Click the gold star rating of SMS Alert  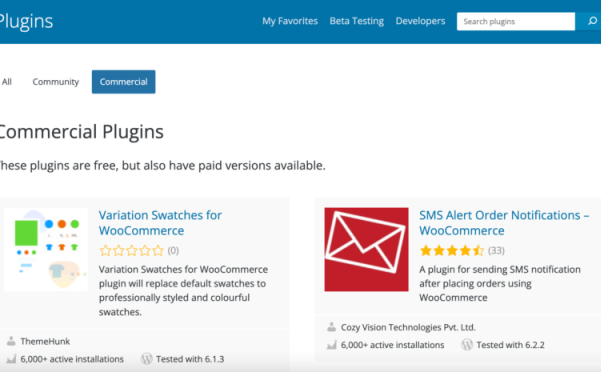[x=452, y=251]
